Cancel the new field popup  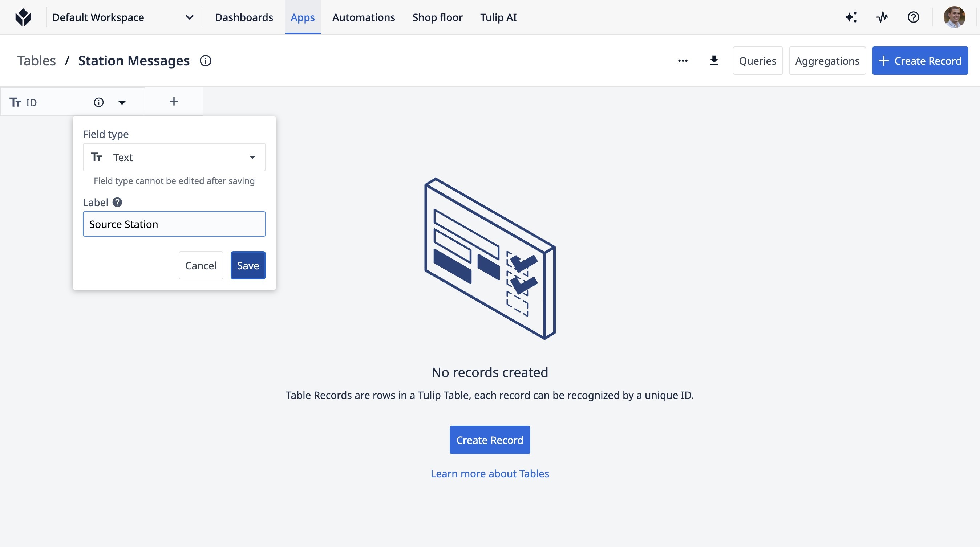201,265
